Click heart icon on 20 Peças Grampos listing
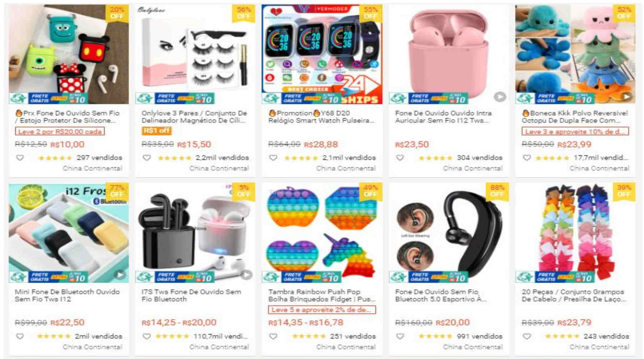644x359 pixels. coord(527,336)
